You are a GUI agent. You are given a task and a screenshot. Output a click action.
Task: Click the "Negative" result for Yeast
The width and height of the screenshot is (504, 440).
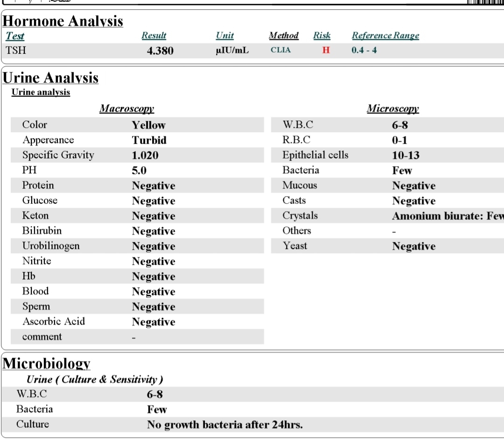414,246
